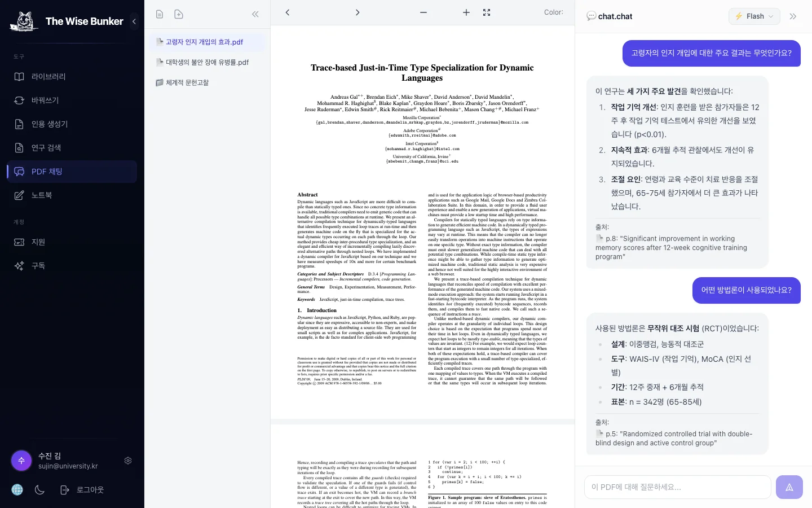
Task: Click the add new document icon
Action: pyautogui.click(x=179, y=14)
